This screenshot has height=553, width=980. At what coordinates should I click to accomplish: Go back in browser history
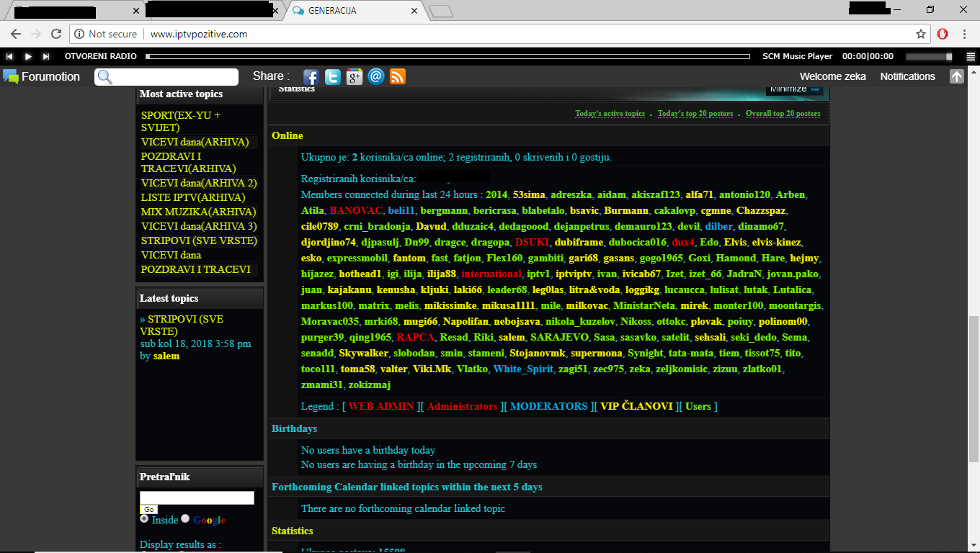pyautogui.click(x=15, y=34)
